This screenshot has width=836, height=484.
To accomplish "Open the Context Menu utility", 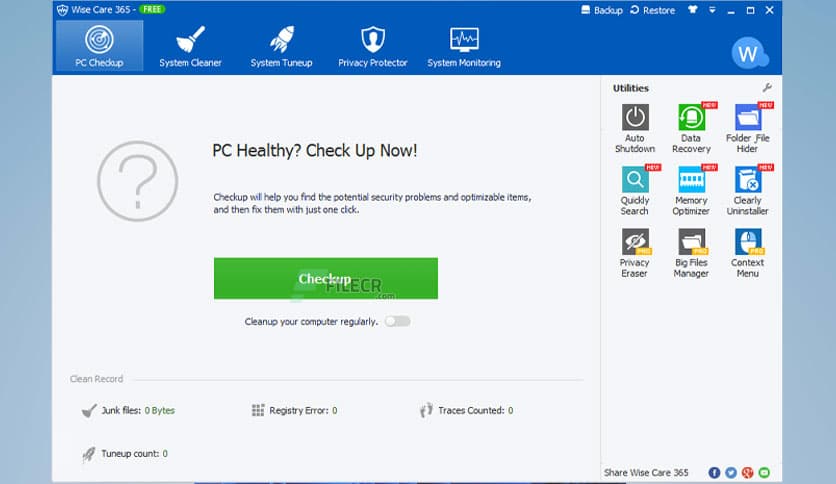I will 747,253.
